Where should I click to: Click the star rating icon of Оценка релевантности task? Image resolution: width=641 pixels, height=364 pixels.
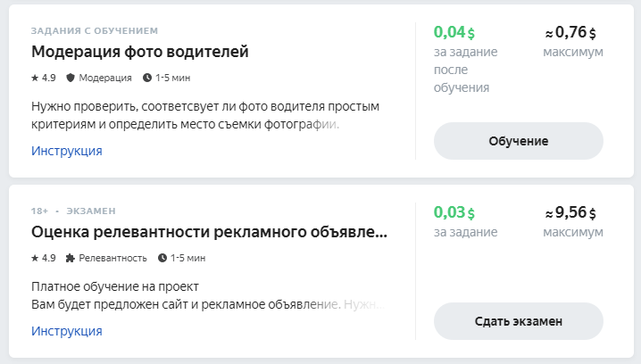[x=35, y=258]
